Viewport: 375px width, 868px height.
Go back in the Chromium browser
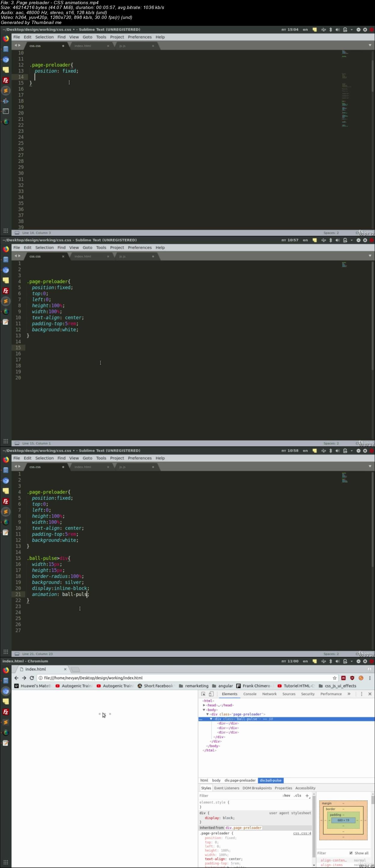coord(16,678)
